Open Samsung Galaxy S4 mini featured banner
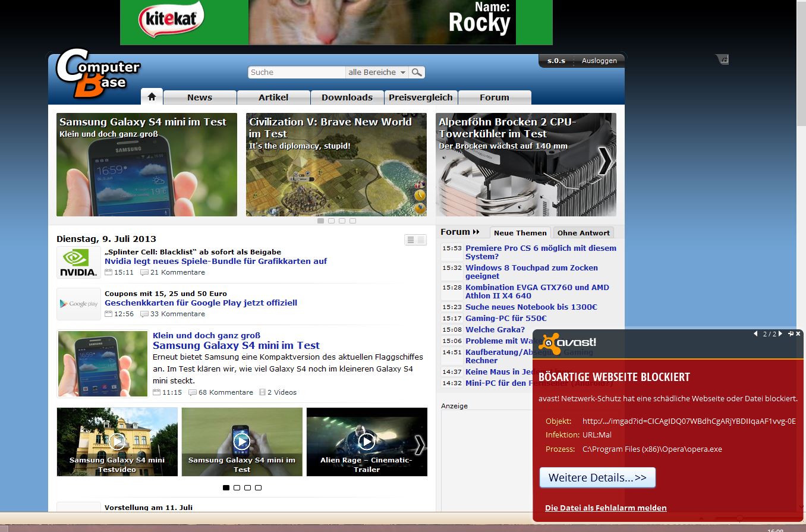The image size is (806, 532). click(147, 165)
